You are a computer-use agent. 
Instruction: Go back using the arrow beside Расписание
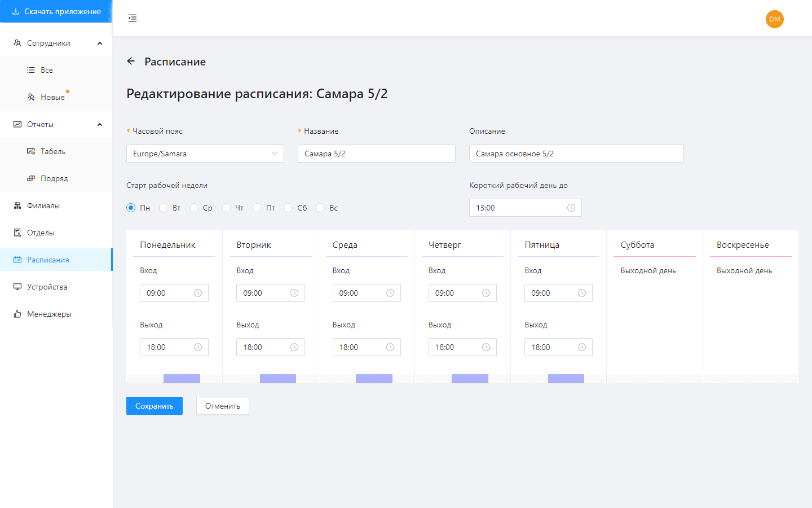point(131,61)
